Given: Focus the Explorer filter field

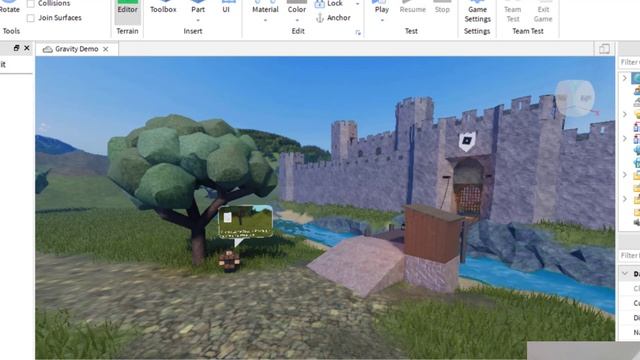Looking at the screenshot, I should click(629, 62).
